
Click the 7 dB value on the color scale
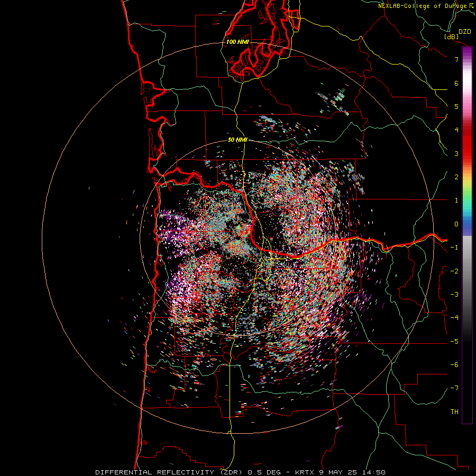click(456, 59)
